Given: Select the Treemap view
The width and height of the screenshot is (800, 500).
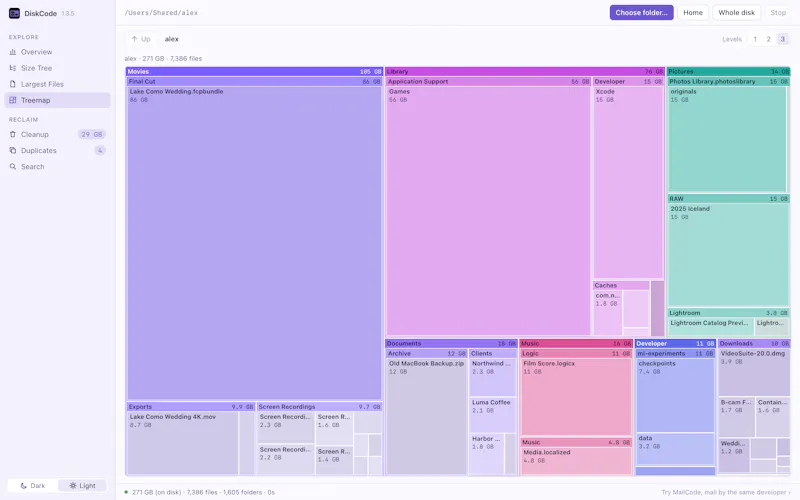Looking at the screenshot, I should [57, 100].
